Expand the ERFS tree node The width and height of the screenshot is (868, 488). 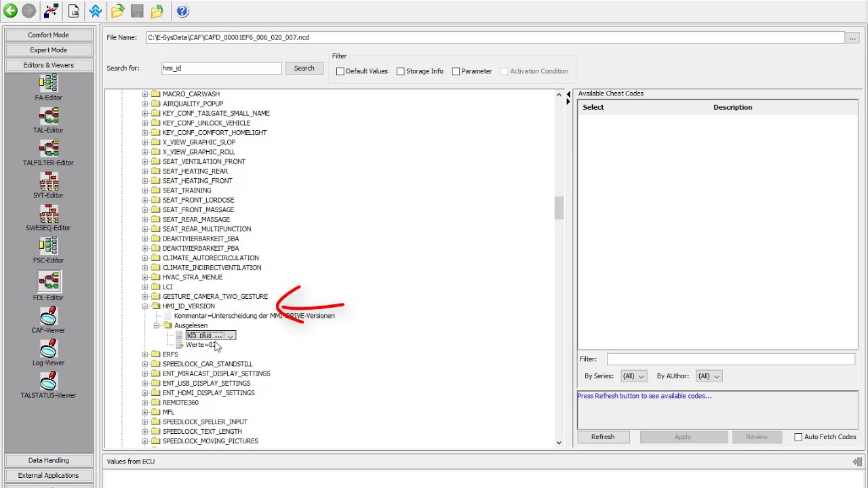[x=145, y=354]
